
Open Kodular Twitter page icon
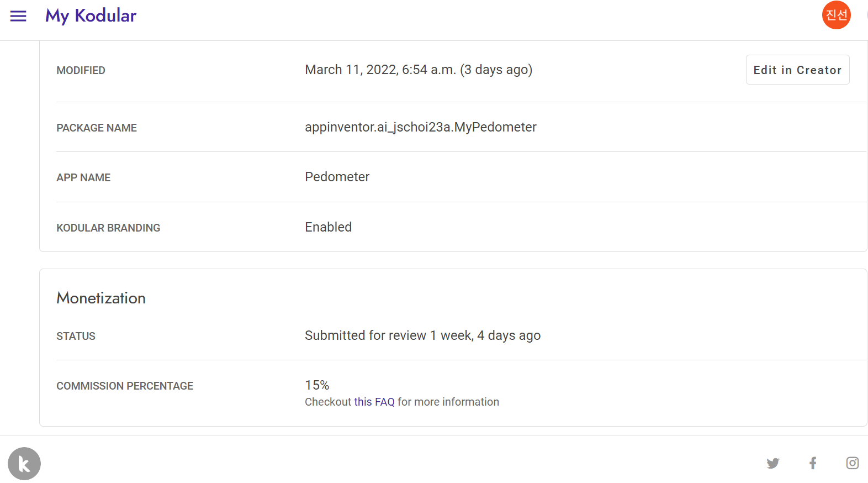click(x=772, y=463)
